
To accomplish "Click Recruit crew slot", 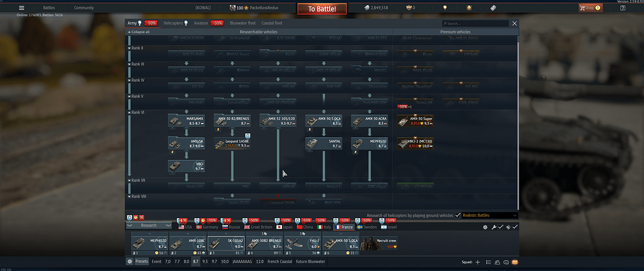I will pos(379,243).
